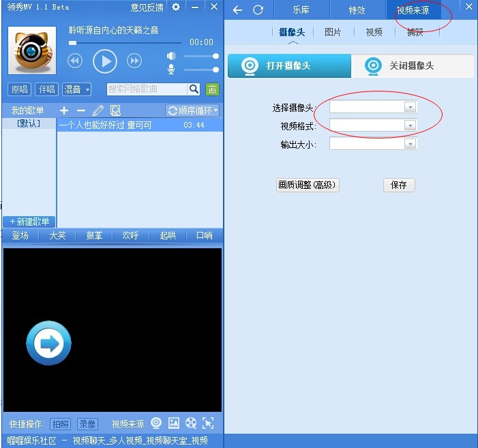Select 伴唱 accompaniment mode
Image resolution: width=478 pixels, height=448 pixels.
click(46, 89)
